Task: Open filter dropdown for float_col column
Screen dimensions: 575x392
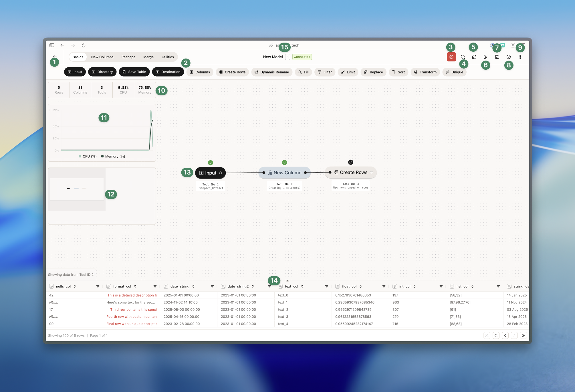Action: [x=384, y=286]
